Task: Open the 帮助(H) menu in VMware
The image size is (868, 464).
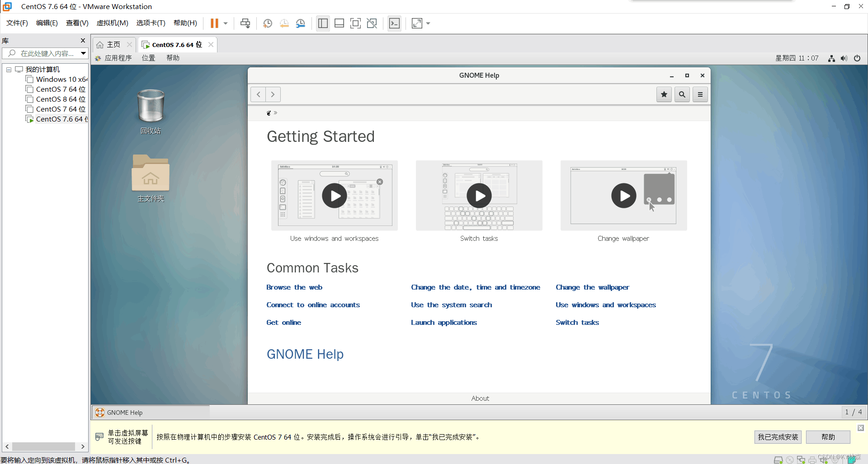Action: [185, 23]
